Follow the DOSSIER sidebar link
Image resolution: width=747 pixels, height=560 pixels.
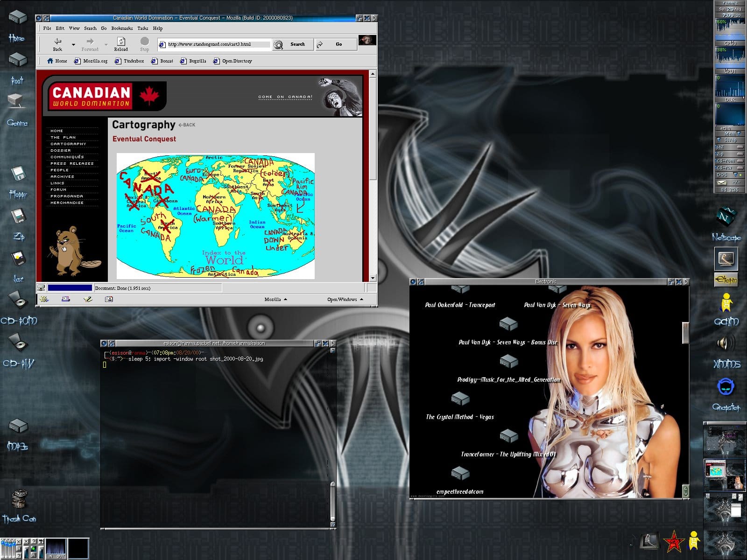pos(61,151)
